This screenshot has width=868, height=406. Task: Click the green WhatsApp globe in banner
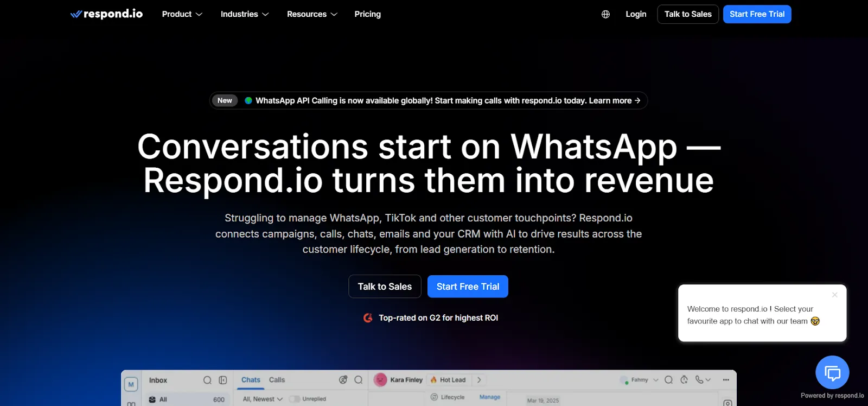tap(248, 100)
